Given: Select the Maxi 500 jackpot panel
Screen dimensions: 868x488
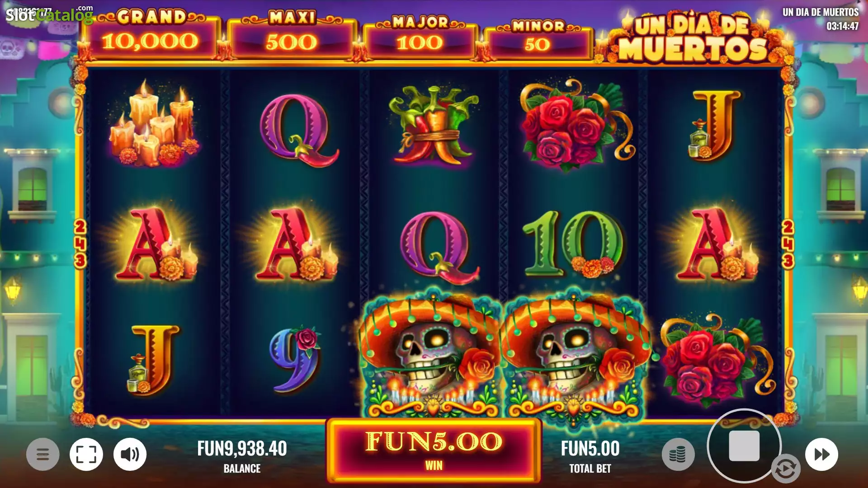Looking at the screenshot, I should 292,36.
